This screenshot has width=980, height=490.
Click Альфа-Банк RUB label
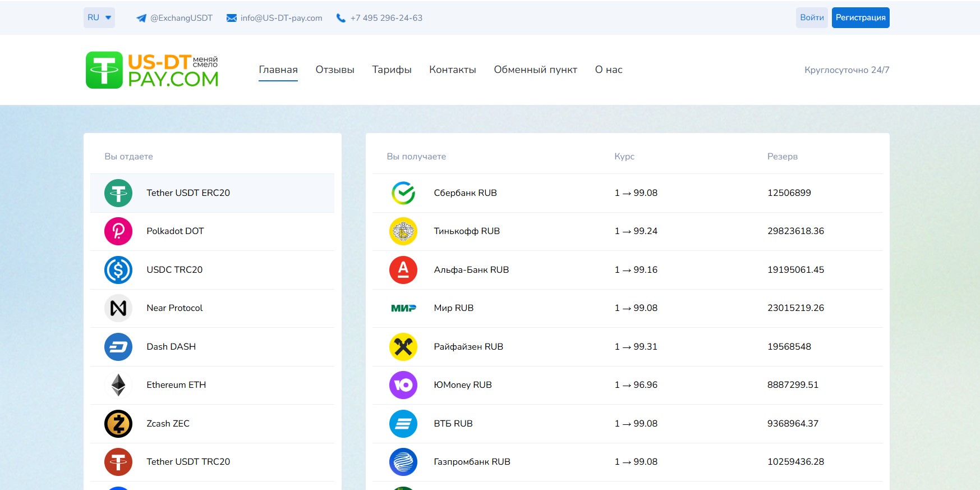click(x=471, y=270)
